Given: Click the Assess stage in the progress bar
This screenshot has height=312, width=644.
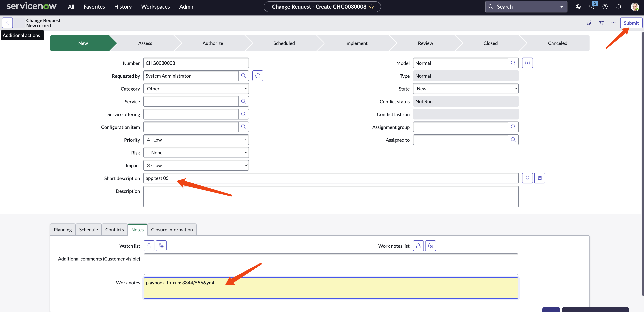Looking at the screenshot, I should point(145,43).
